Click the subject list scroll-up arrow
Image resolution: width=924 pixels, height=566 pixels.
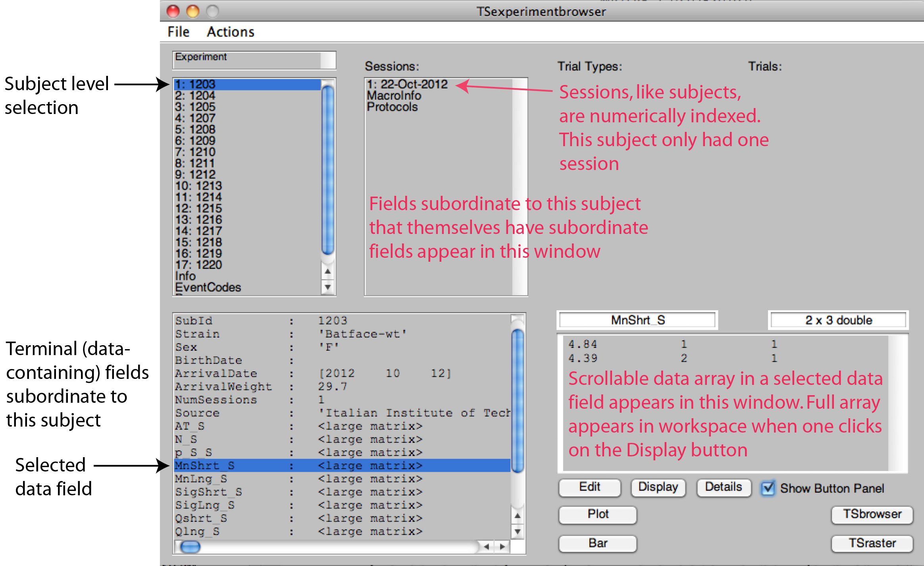tap(327, 272)
